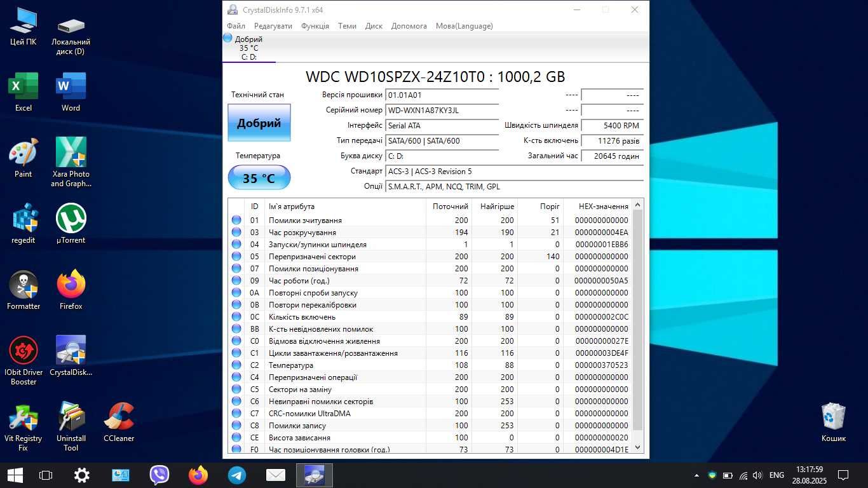Select the Добрий 35 °C C: D: disk tab
Screen dimensions: 868x488
pos(248,48)
